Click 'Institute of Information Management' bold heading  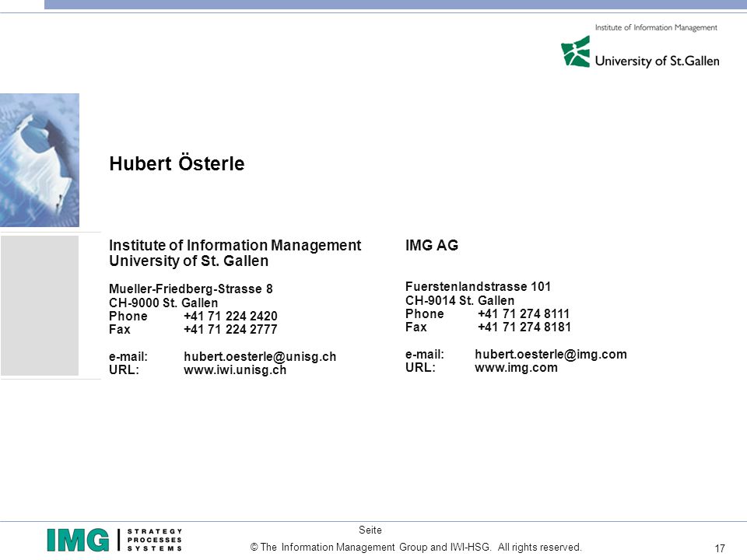tap(235, 245)
